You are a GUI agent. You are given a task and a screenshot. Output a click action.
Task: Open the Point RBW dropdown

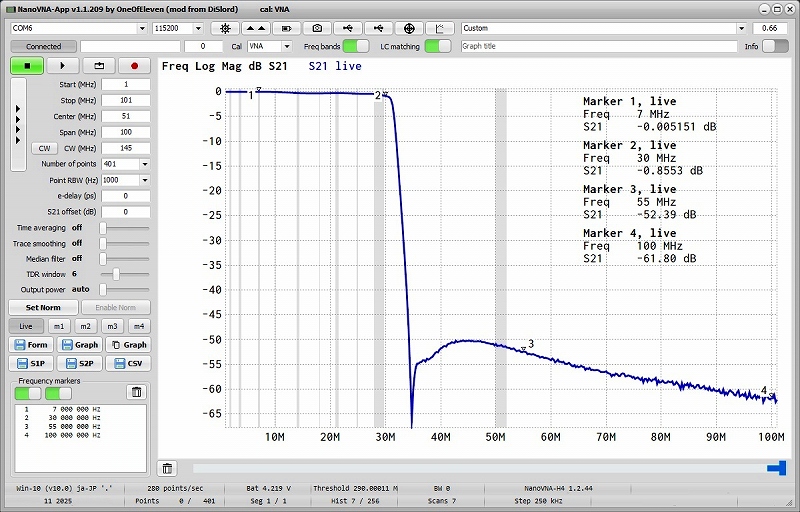145,180
